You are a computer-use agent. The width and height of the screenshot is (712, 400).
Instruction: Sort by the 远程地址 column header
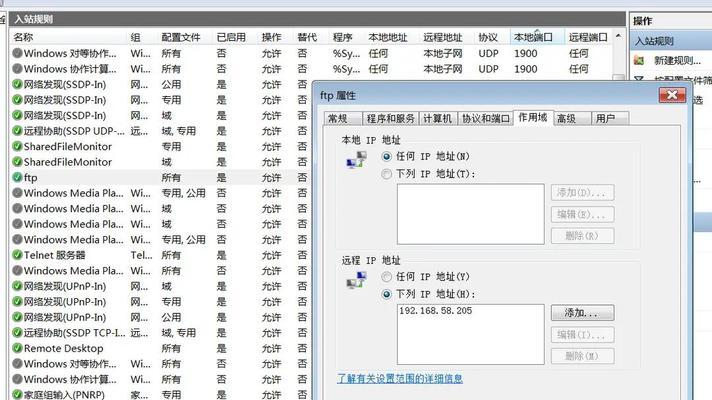point(447,37)
